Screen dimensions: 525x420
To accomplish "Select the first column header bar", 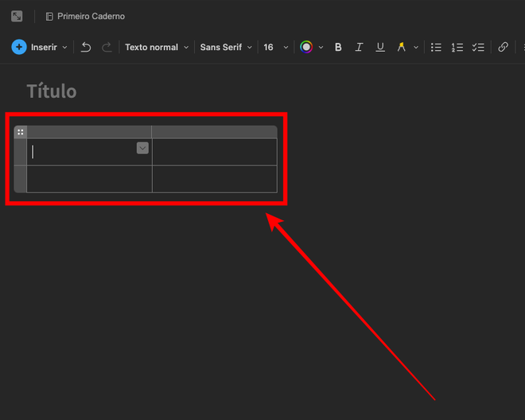I will 89,132.
